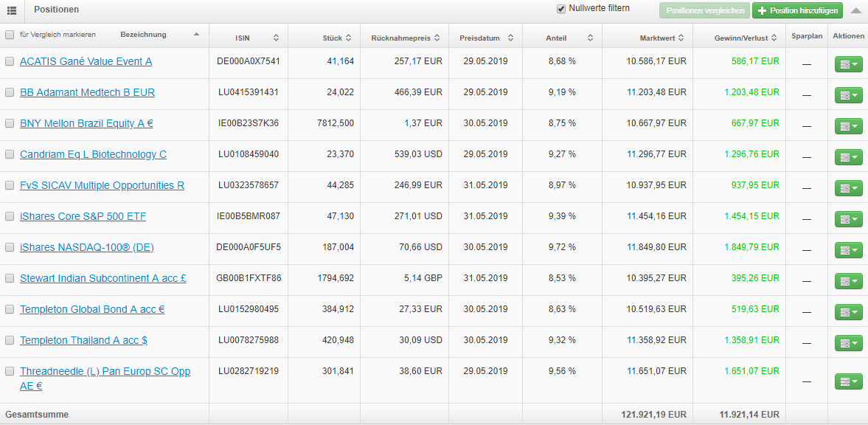
Task: Check the iShares Core S&P 500 checkbox
Action: pyautogui.click(x=10, y=217)
